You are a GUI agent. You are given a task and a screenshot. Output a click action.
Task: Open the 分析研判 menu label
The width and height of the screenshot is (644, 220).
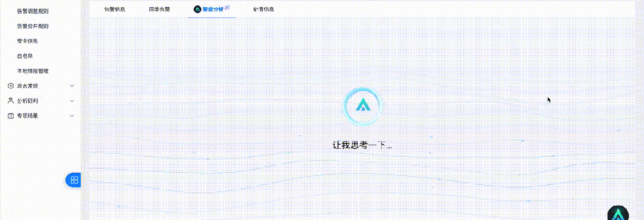[27, 101]
